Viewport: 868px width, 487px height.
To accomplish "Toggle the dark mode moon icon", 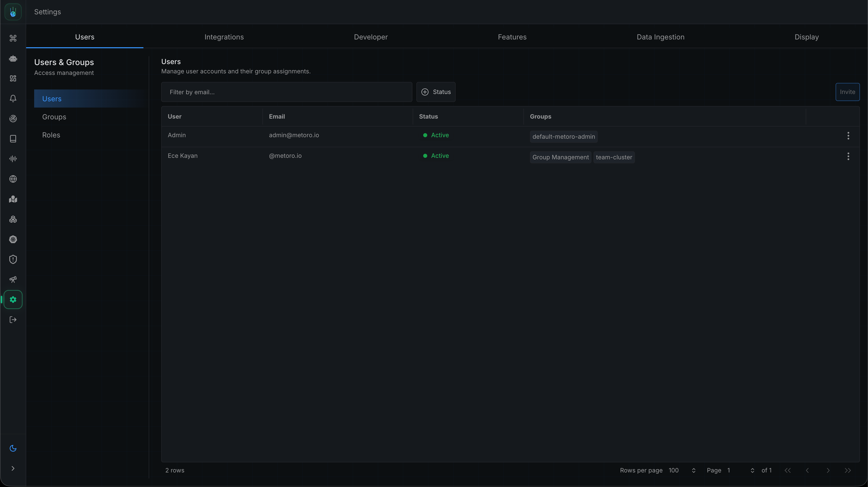I will tap(13, 448).
